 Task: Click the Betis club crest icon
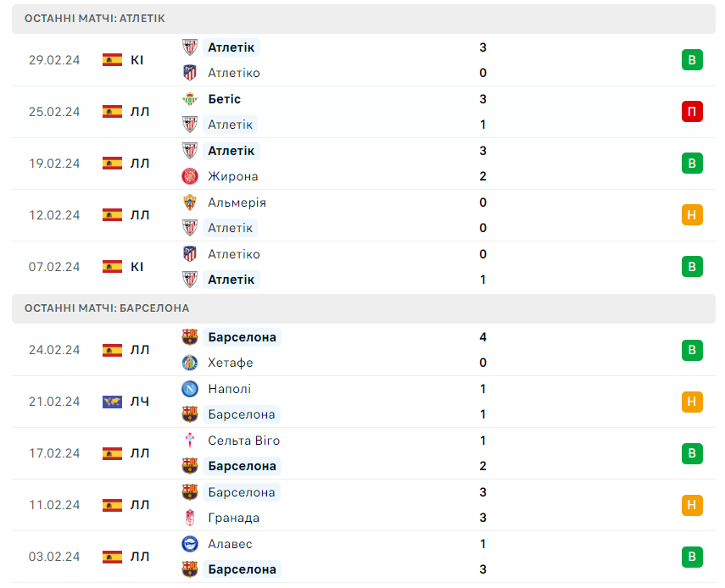190,99
